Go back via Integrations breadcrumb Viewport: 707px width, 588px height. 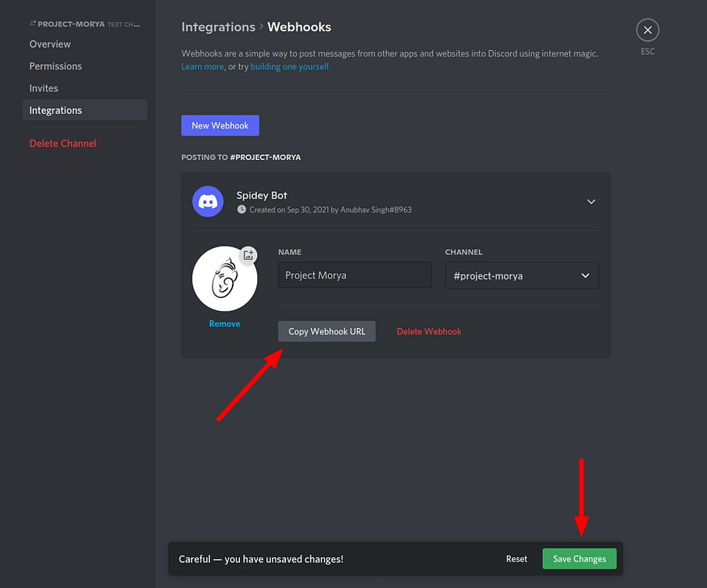pos(218,27)
